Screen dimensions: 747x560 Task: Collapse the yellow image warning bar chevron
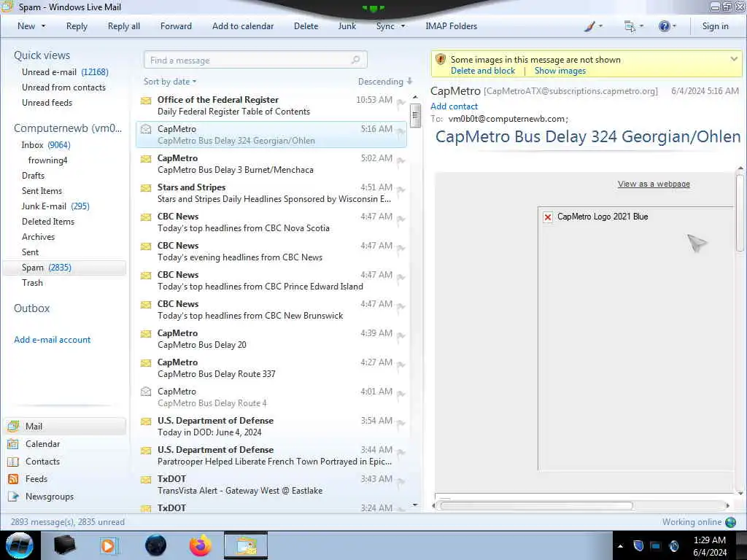tap(734, 59)
